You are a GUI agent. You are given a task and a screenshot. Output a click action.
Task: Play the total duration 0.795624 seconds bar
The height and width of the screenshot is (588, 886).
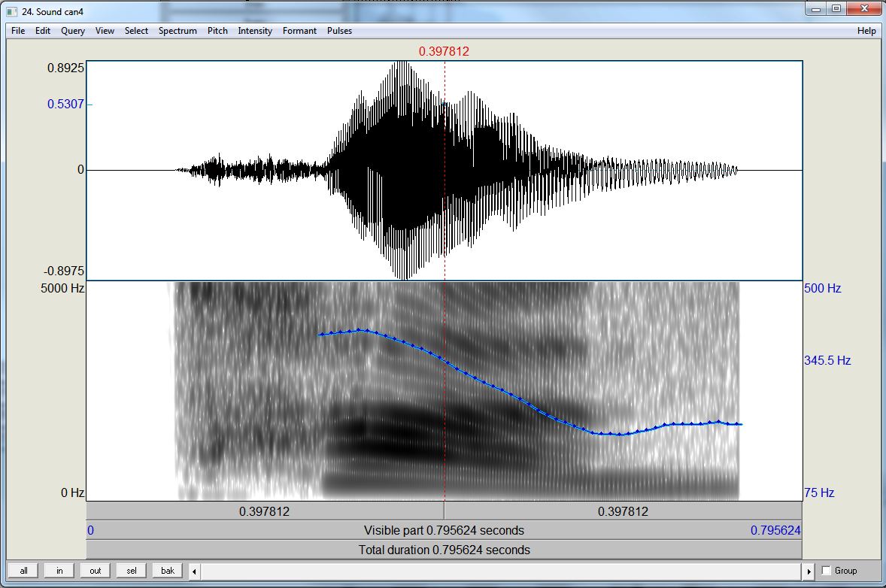click(x=445, y=550)
